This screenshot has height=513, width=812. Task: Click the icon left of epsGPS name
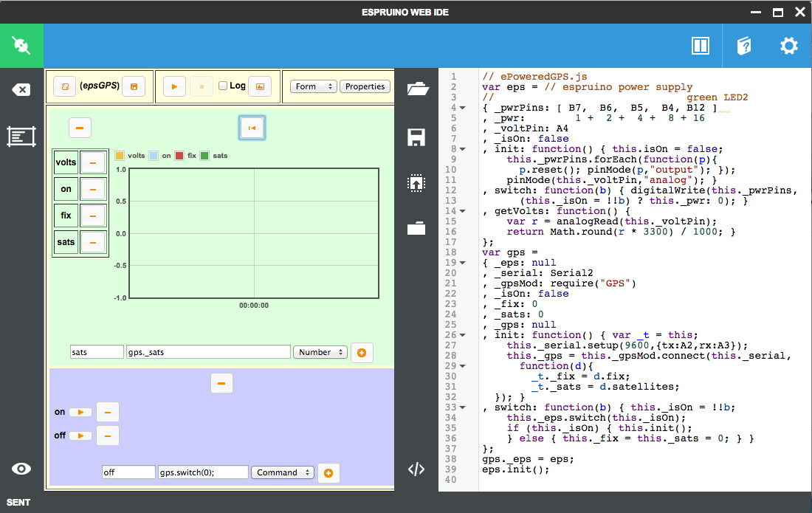(x=65, y=86)
